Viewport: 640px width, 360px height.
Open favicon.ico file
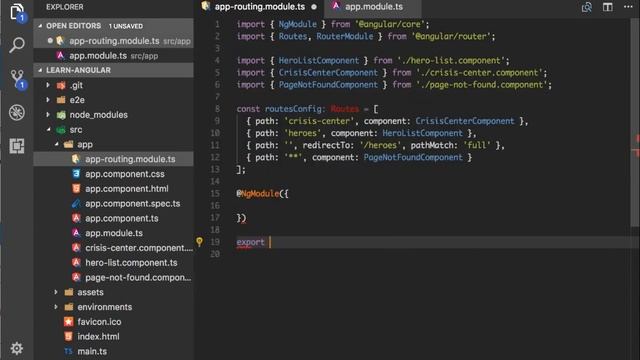click(x=113, y=322)
